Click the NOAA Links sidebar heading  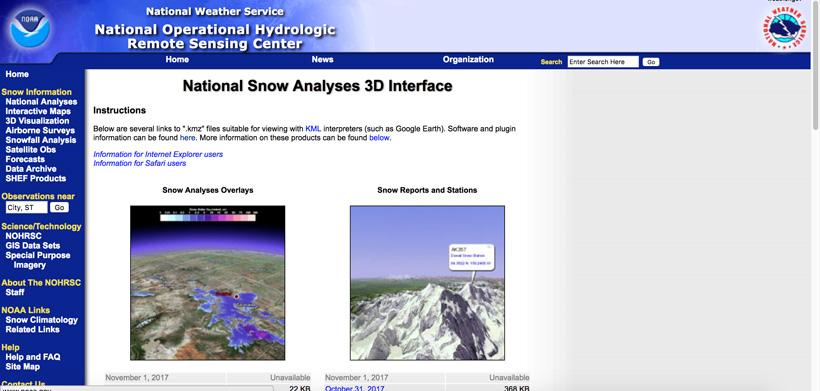click(x=26, y=310)
